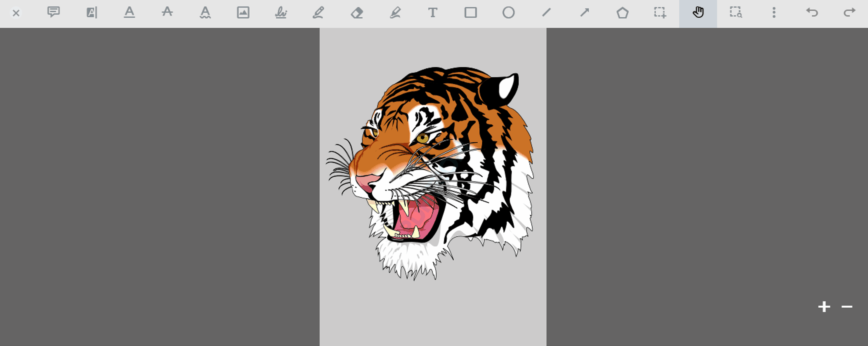The height and width of the screenshot is (346, 868).
Task: Select the rectangle shape tool
Action: point(471,12)
